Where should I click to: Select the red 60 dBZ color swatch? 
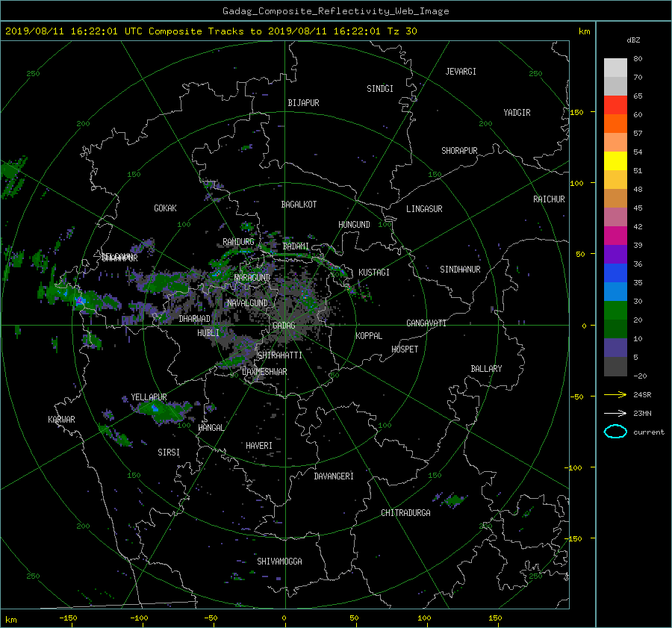(615, 105)
